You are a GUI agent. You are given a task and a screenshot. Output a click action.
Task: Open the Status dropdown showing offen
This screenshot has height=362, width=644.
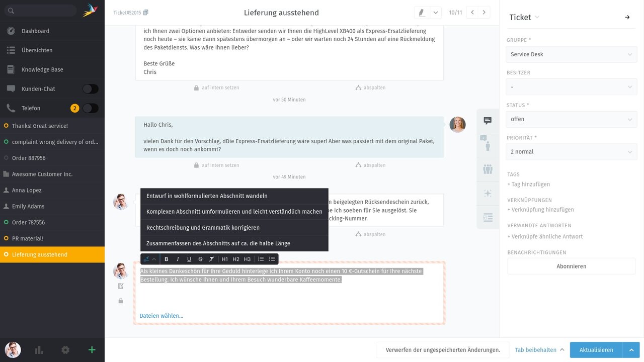coord(571,119)
